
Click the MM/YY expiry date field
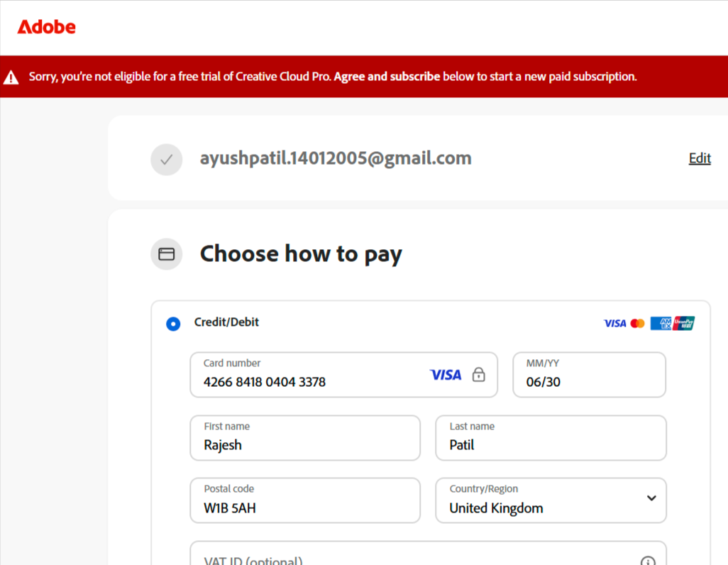tap(589, 375)
